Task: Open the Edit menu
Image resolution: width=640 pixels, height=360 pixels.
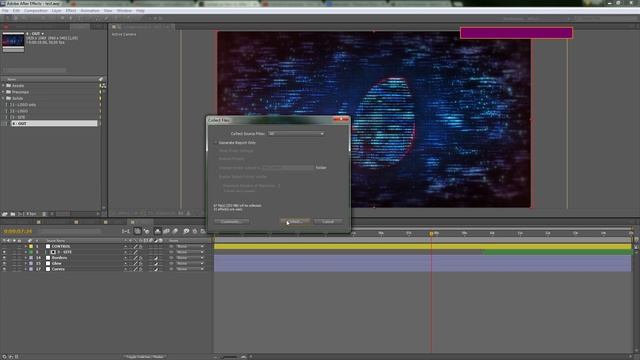Action: click(16, 11)
